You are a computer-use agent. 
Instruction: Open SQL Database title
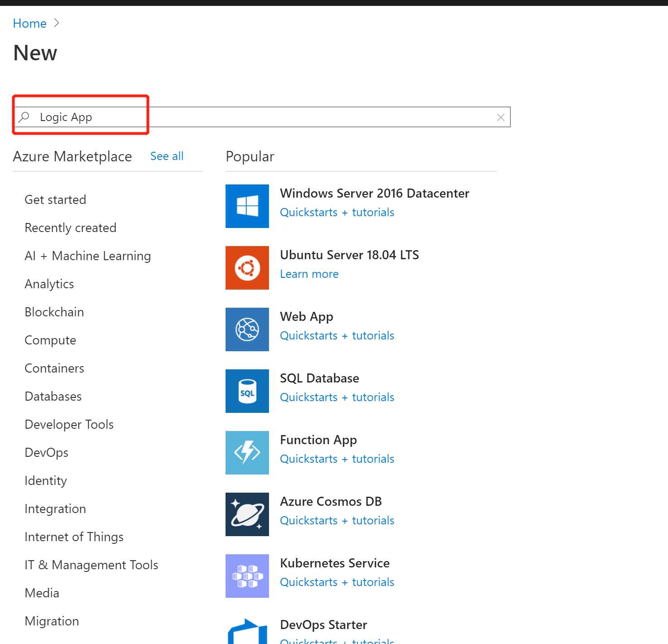coord(320,378)
